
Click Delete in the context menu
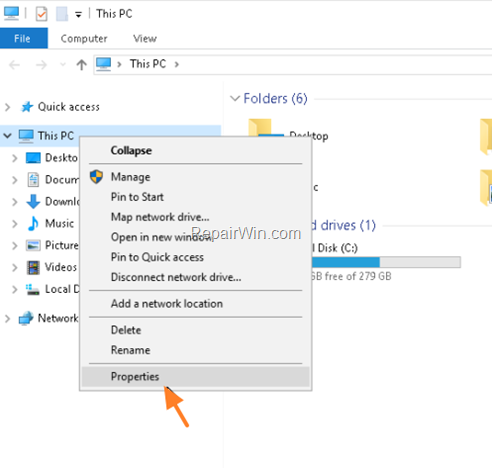coord(195,330)
